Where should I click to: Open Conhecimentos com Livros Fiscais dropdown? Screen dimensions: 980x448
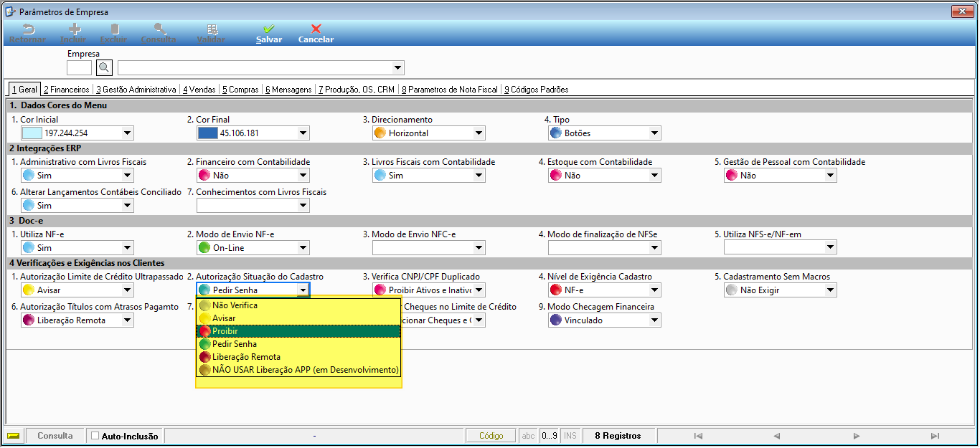[x=303, y=206]
